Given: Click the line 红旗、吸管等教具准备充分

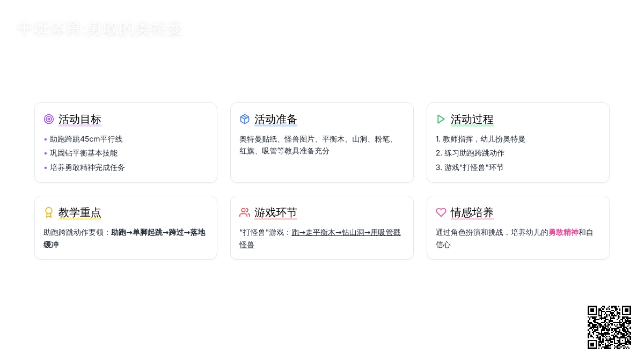Looking at the screenshot, I should click(x=284, y=151).
